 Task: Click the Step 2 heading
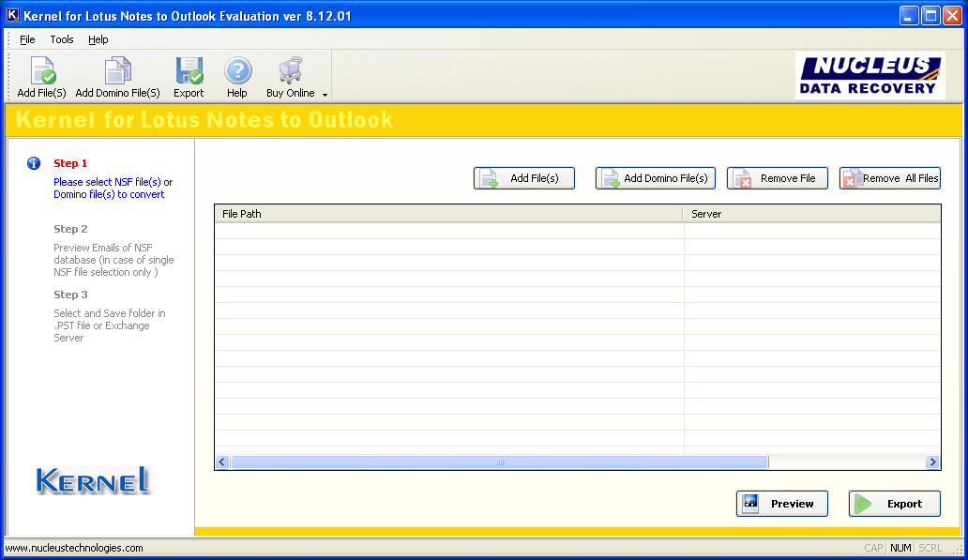(x=70, y=229)
